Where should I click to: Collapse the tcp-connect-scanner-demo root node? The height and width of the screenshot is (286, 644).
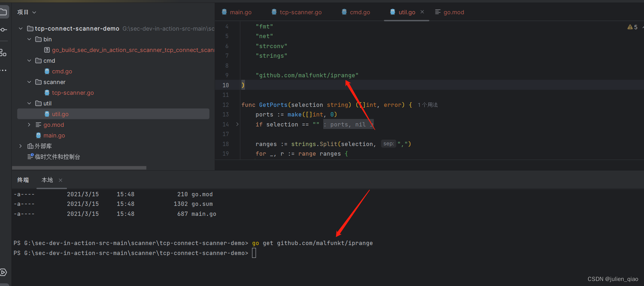coord(21,28)
